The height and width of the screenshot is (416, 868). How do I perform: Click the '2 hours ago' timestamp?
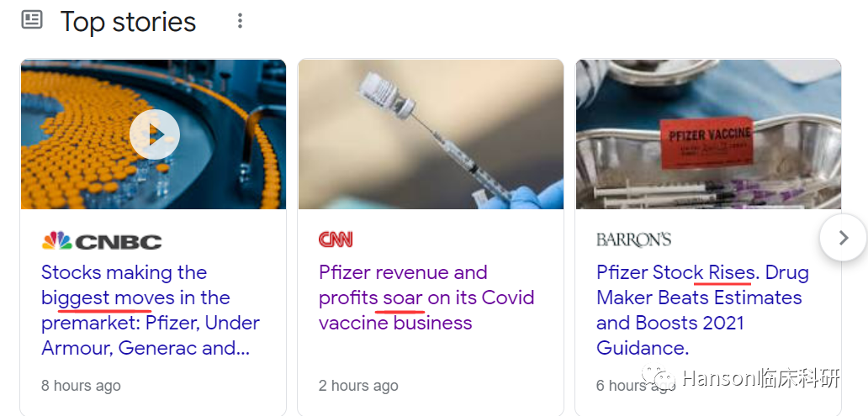tap(358, 386)
